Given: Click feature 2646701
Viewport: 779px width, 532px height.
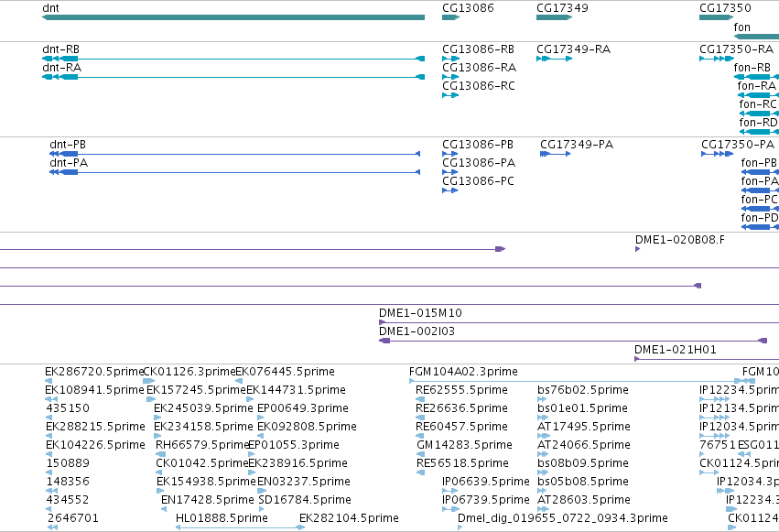Looking at the screenshot, I should [53, 527].
